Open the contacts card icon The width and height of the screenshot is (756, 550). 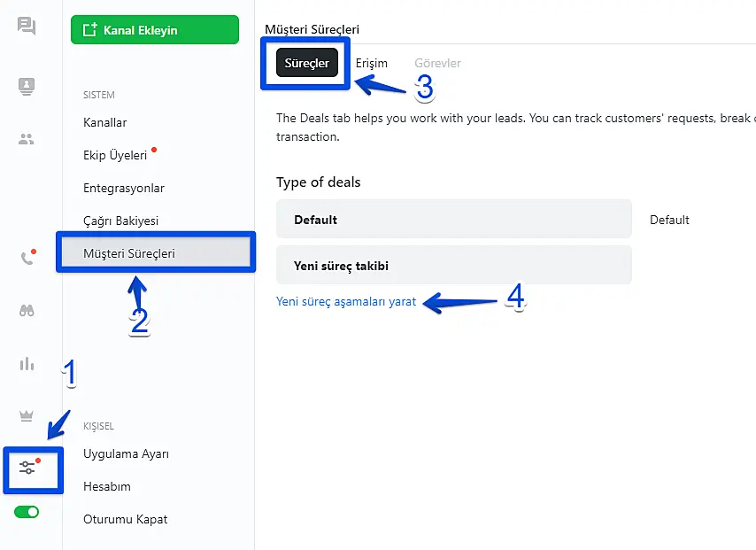[27, 86]
